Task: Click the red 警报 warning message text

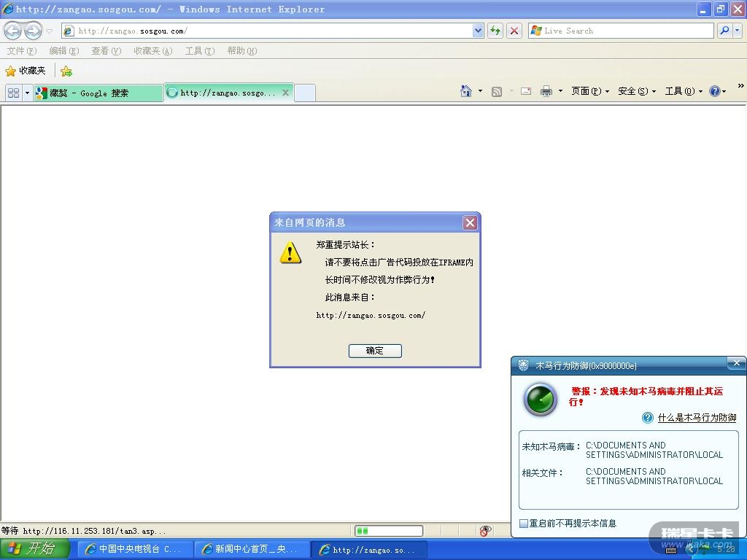Action: [646, 397]
